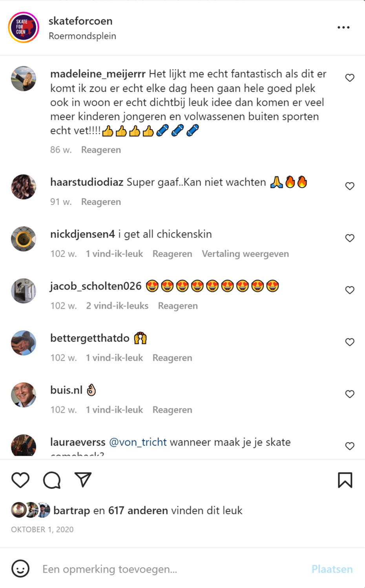Heart the nickdjensen4 chickenskin comment

350,238
